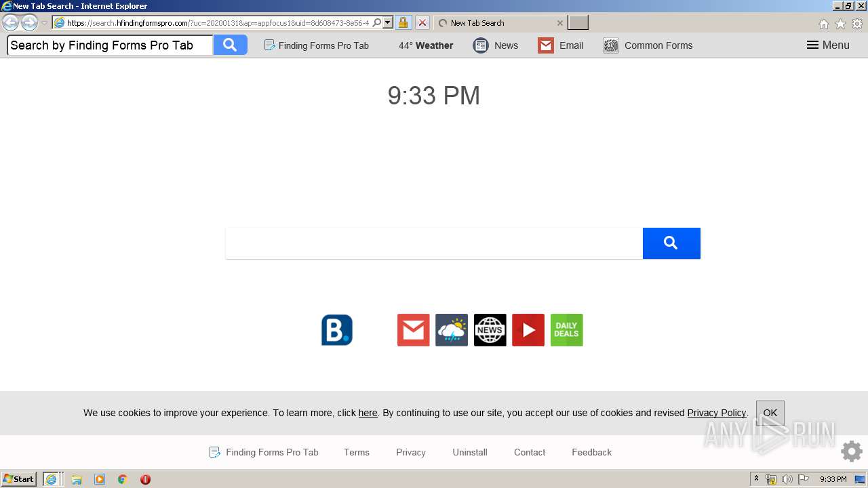Open the red video play shortcut tile

click(528, 330)
